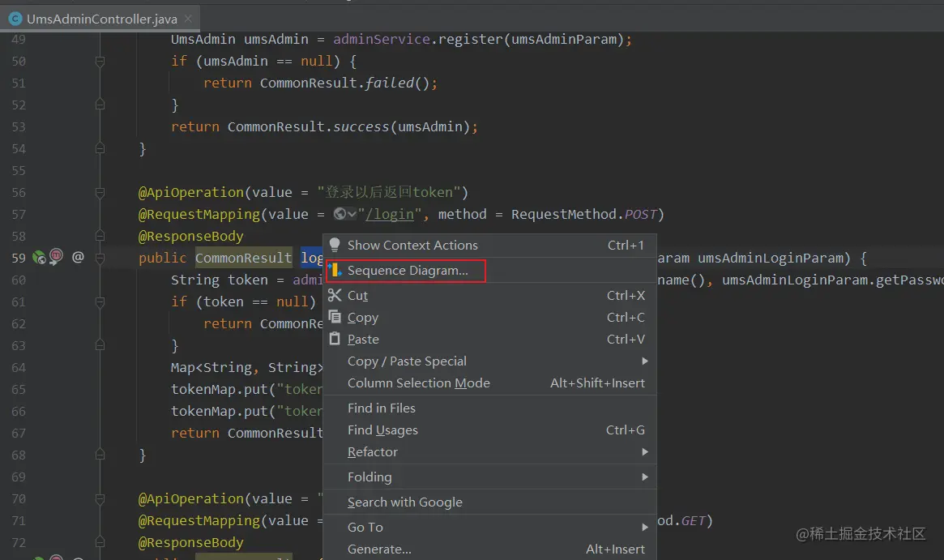Select Copy in the context menu
This screenshot has width=944, height=560.
coord(490,318)
